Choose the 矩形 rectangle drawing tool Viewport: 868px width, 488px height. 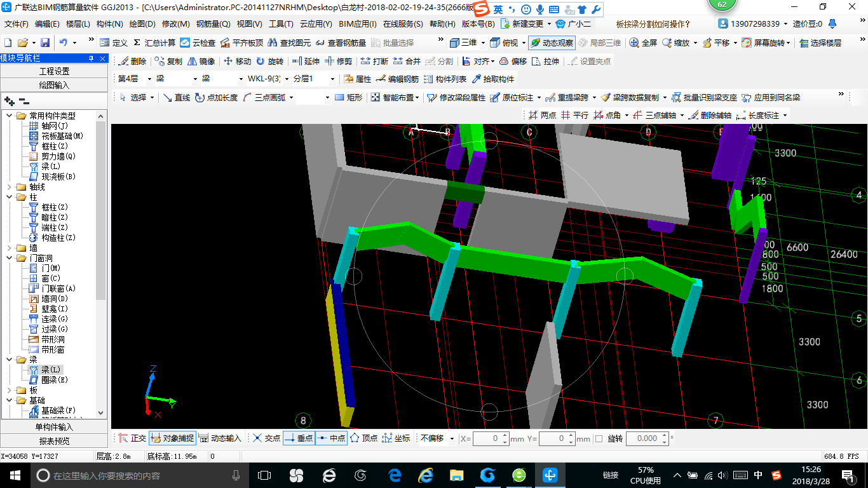point(348,97)
